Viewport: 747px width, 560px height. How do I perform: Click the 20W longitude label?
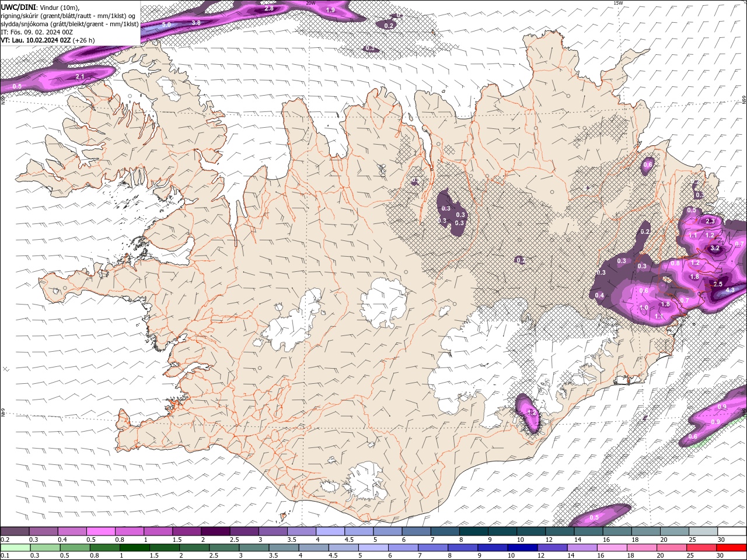point(310,3)
